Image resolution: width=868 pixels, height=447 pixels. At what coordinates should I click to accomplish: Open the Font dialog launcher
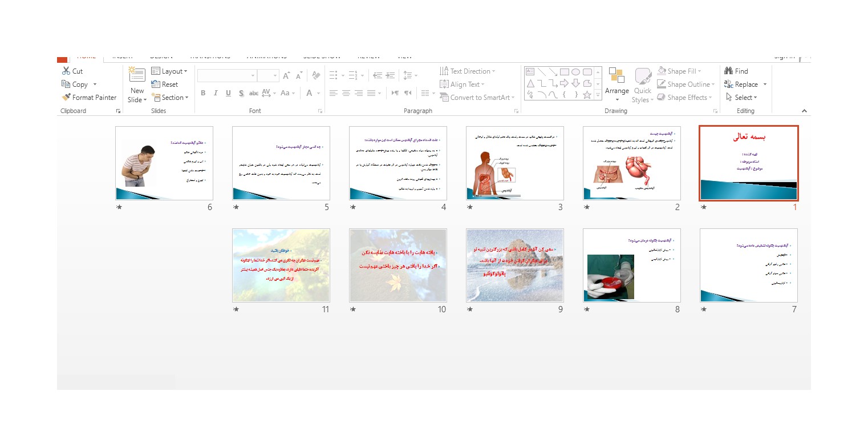click(320, 111)
